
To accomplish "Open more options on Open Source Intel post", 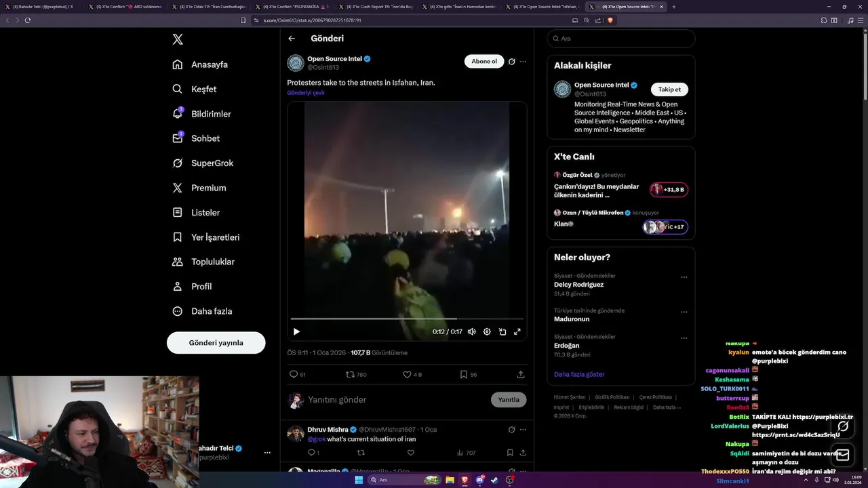I will (x=523, y=62).
